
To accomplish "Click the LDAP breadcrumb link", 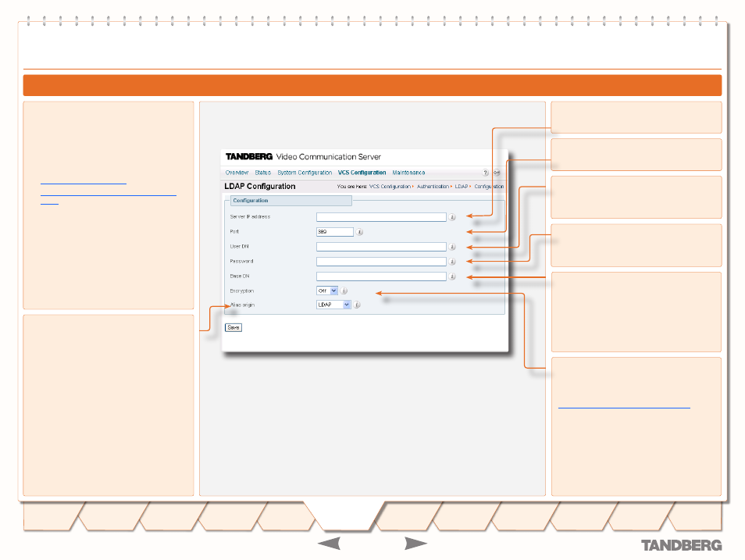I will pyautogui.click(x=462, y=187).
